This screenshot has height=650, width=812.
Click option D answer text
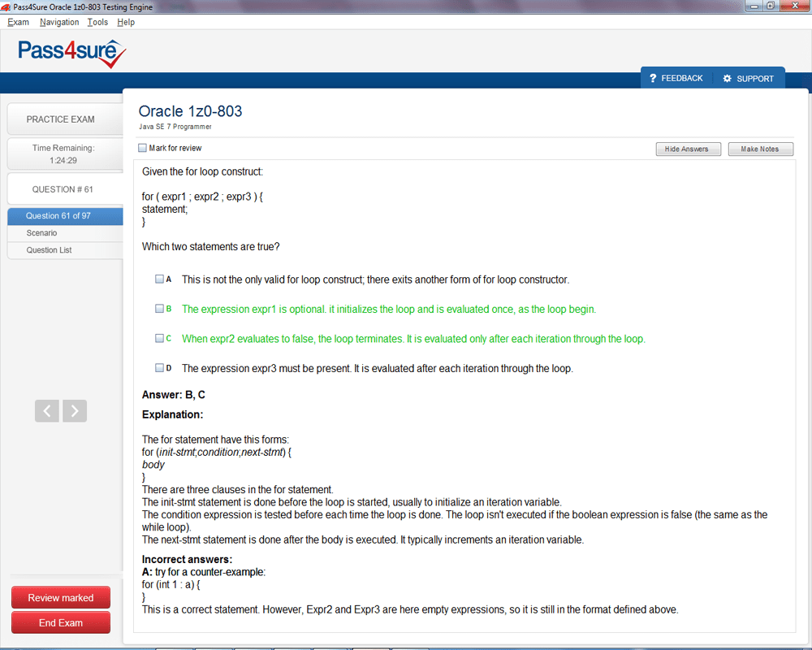(377, 368)
